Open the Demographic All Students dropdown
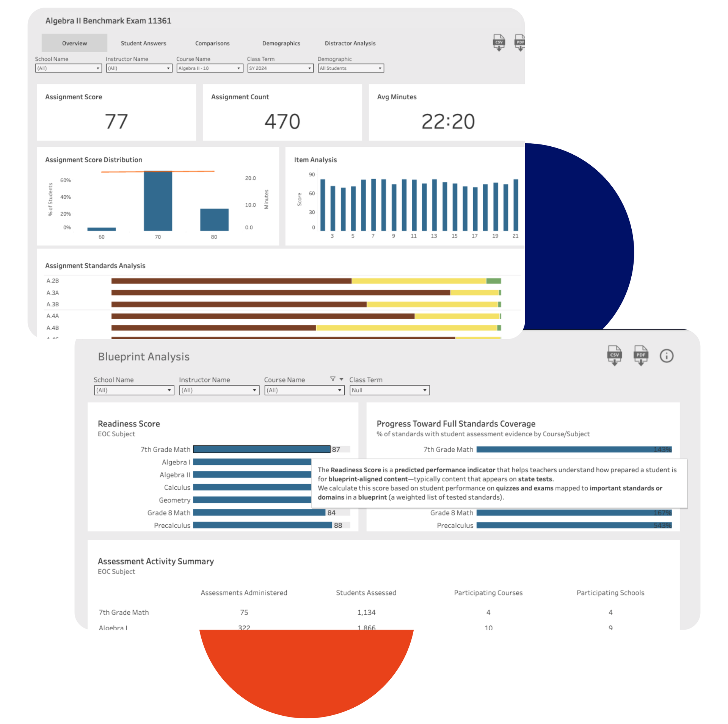The width and height of the screenshot is (728, 724). (350, 68)
